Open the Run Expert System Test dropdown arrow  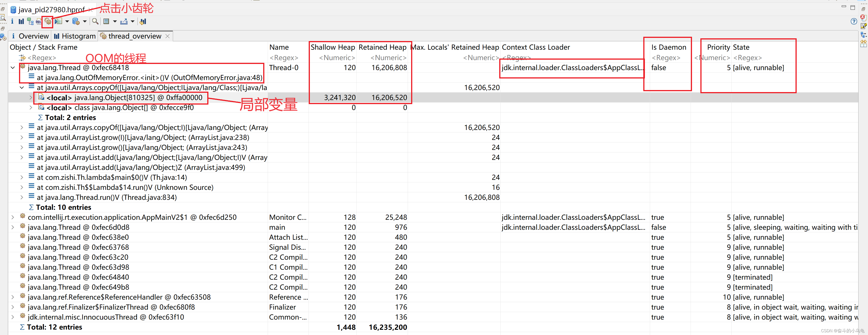pyautogui.click(x=67, y=22)
